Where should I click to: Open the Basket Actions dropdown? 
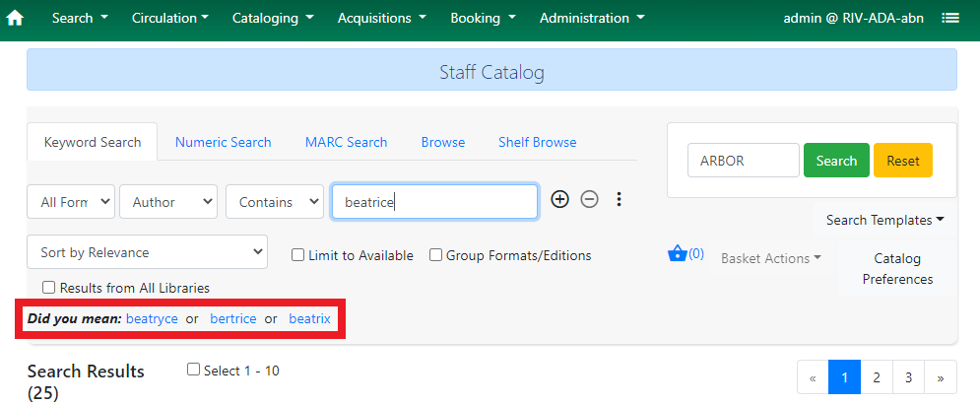point(770,258)
